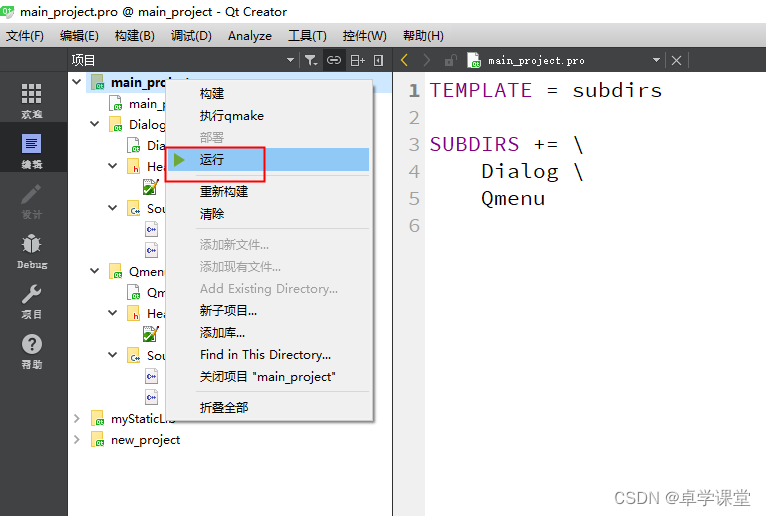This screenshot has height=516, width=766.
Task: Open the 帮助(H) menu
Action: coord(423,36)
